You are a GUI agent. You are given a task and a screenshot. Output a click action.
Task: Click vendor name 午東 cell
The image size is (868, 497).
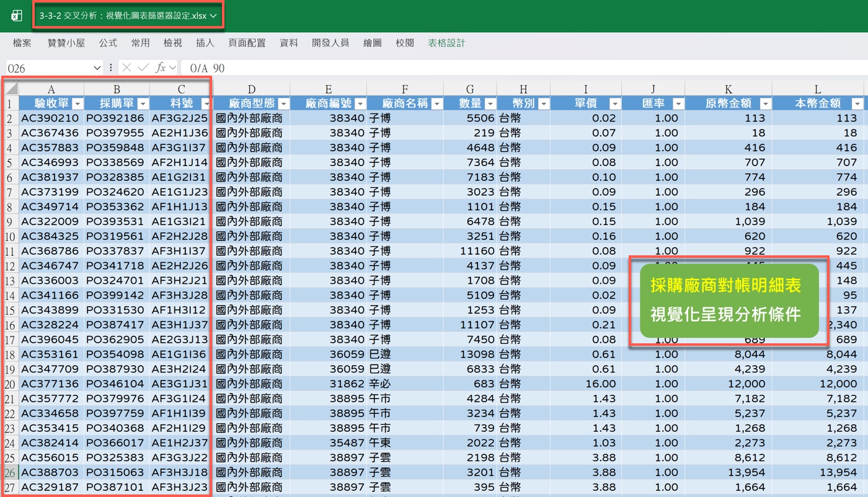pyautogui.click(x=405, y=442)
